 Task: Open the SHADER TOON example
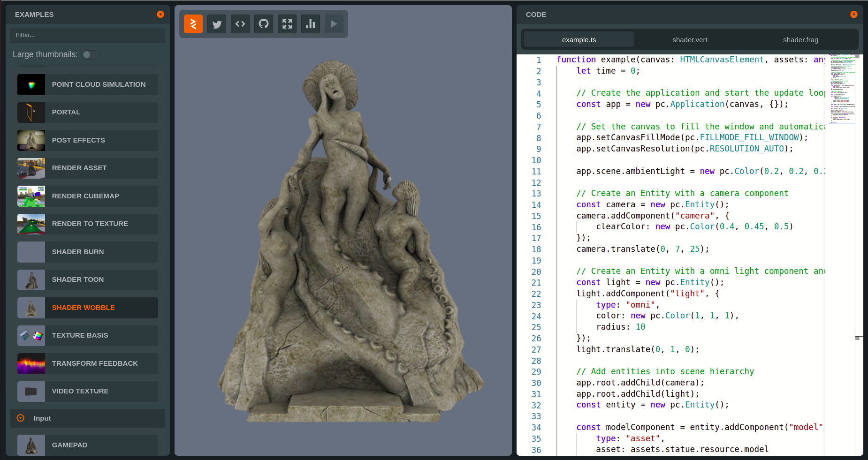(87, 279)
